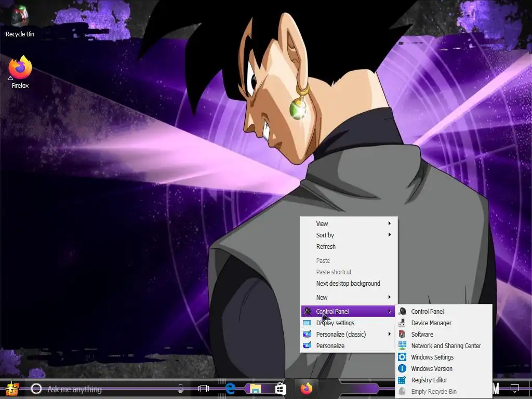Screen dimensions: 532x399
Task: Click the icon beside Personalize entry
Action: point(307,345)
